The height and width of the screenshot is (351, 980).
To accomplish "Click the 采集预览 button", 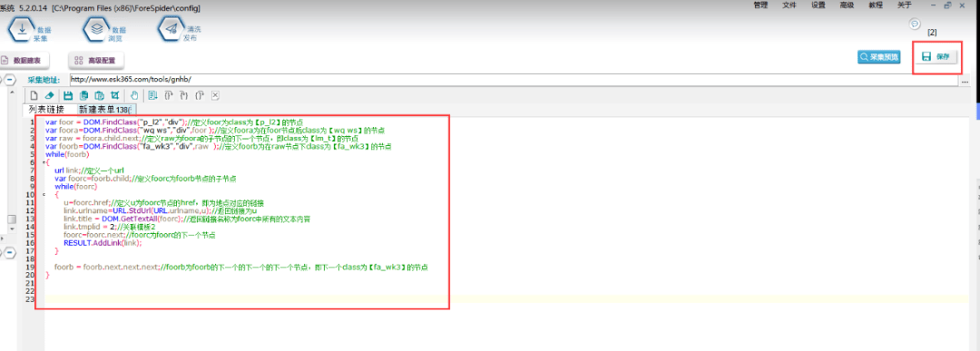I will (x=878, y=57).
